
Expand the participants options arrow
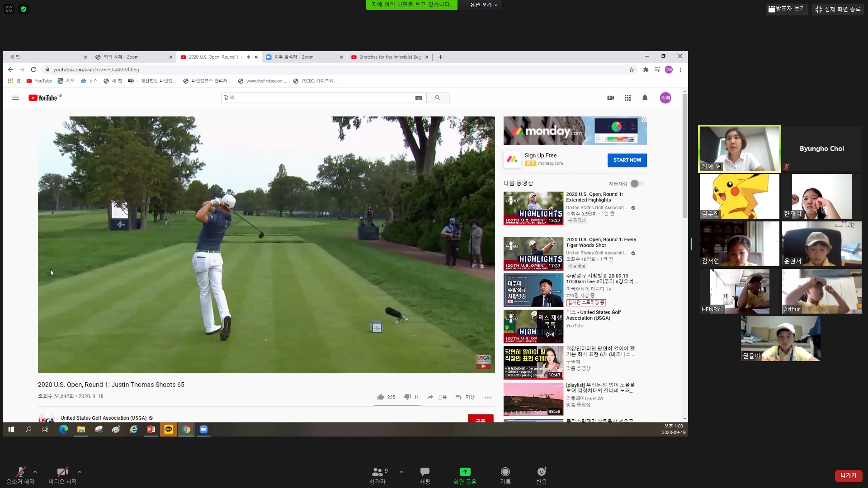click(x=401, y=472)
